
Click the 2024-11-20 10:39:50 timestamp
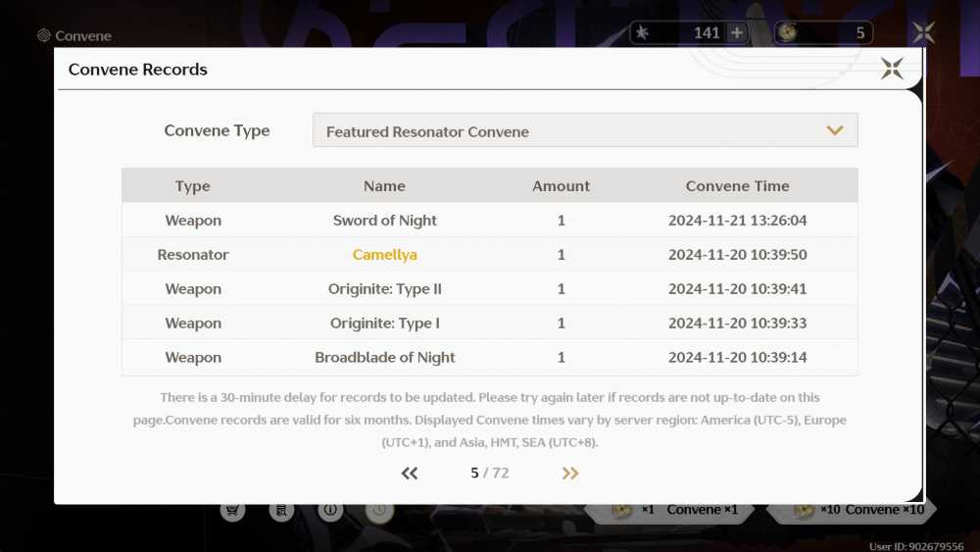(737, 255)
